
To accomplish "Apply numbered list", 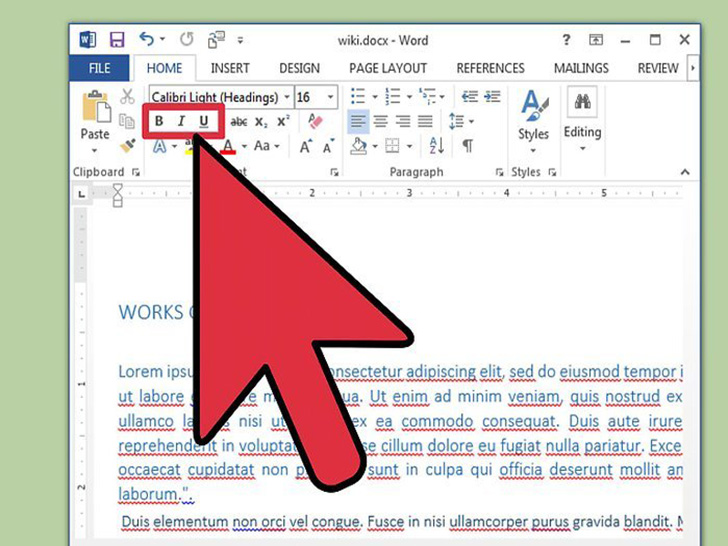I will coord(393,96).
